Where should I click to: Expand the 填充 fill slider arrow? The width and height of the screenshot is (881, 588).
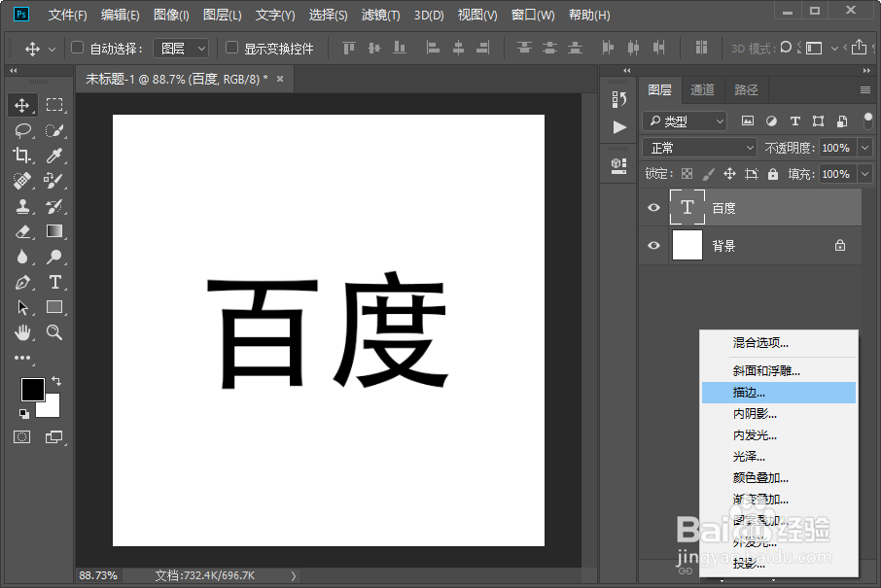(x=865, y=174)
